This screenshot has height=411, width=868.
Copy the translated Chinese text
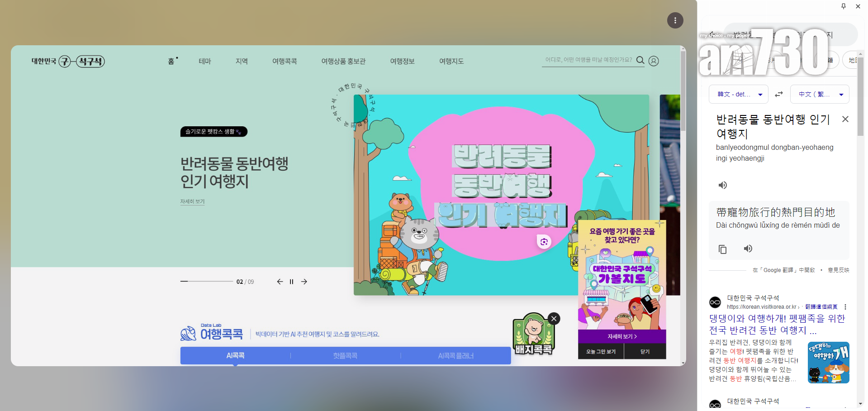723,249
